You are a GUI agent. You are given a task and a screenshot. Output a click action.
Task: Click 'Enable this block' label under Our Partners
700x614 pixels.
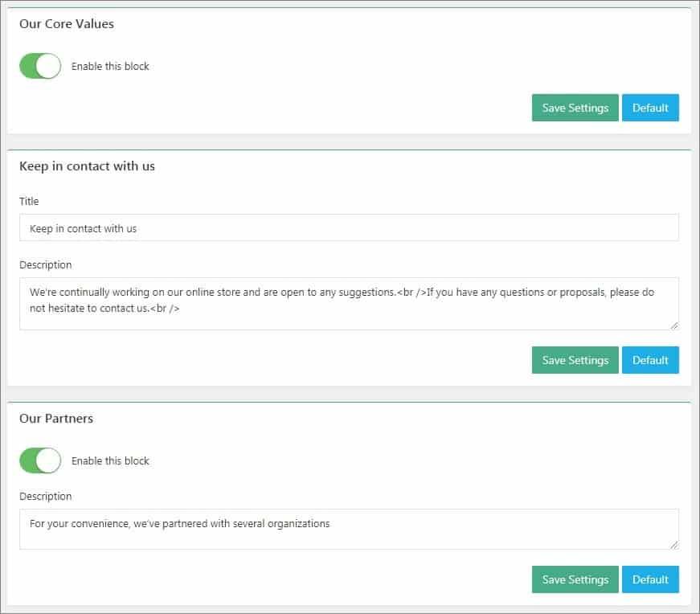click(110, 460)
